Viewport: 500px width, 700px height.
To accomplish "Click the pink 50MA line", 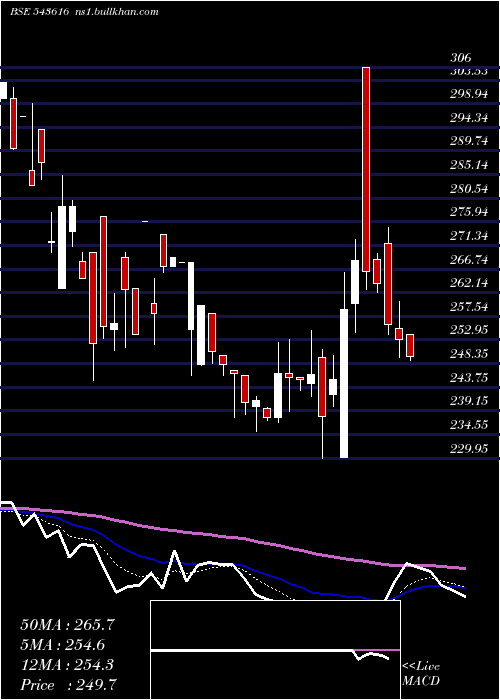I will [x=232, y=537].
